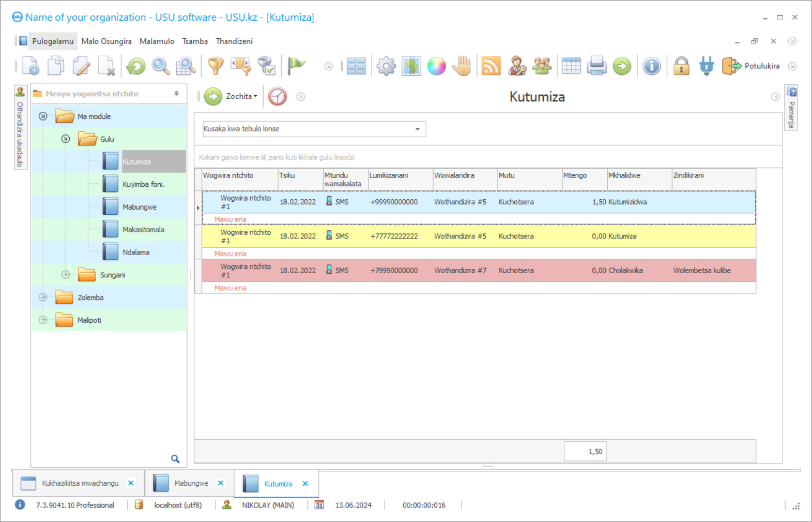Click the printer icon in toolbar

point(596,66)
